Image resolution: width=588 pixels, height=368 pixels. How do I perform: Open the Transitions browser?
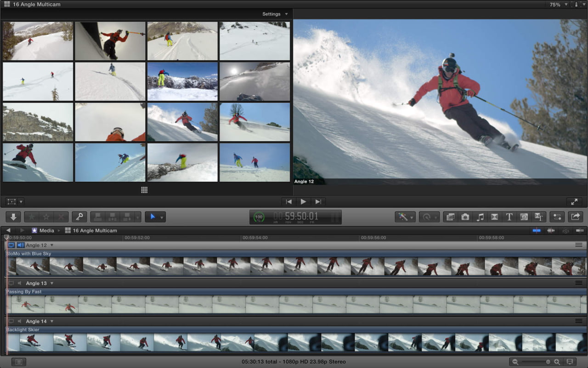coord(494,217)
